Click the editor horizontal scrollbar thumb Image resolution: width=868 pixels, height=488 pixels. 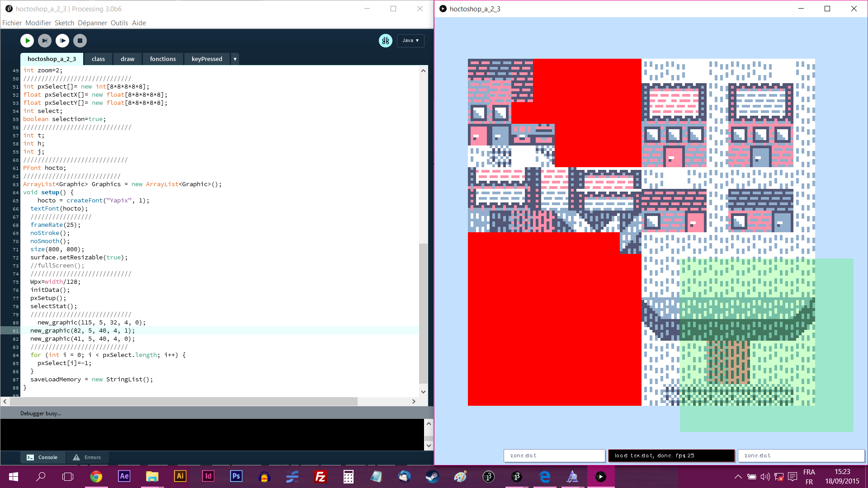point(184,401)
